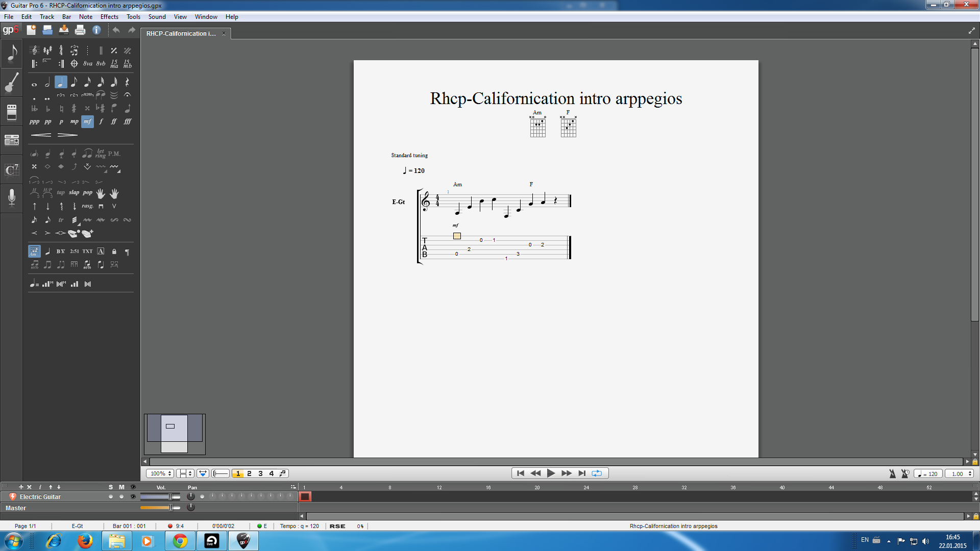The height and width of the screenshot is (551, 980).
Task: Open the clef settings icon
Action: (x=34, y=50)
